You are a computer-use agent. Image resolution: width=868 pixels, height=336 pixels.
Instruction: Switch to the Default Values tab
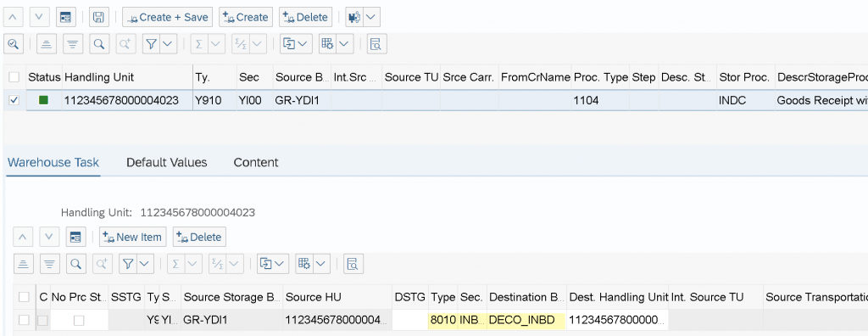(x=167, y=162)
